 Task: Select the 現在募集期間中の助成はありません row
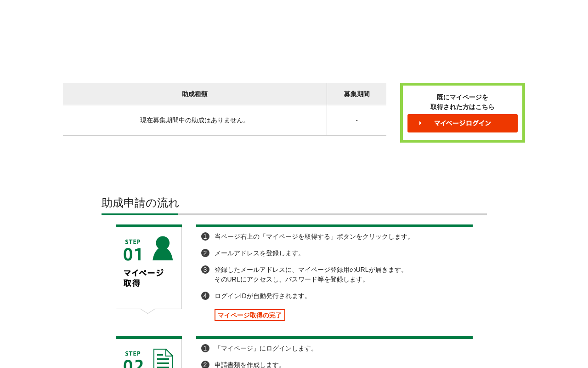(225, 120)
